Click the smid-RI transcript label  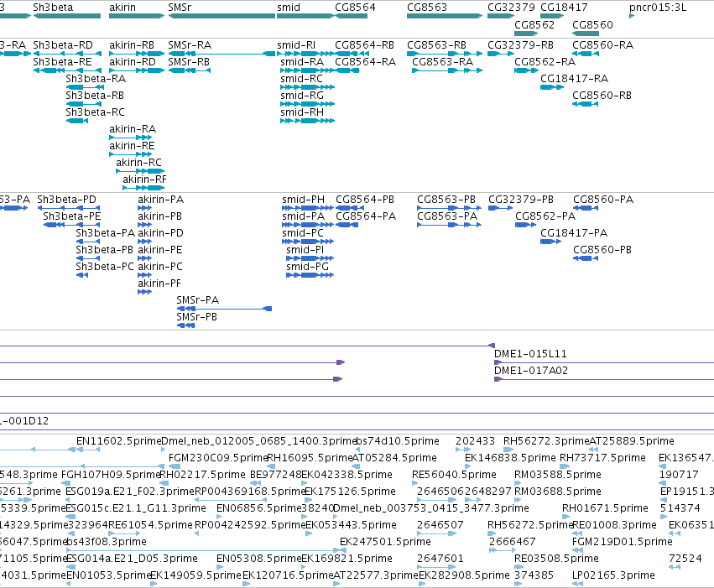pyautogui.click(x=296, y=45)
